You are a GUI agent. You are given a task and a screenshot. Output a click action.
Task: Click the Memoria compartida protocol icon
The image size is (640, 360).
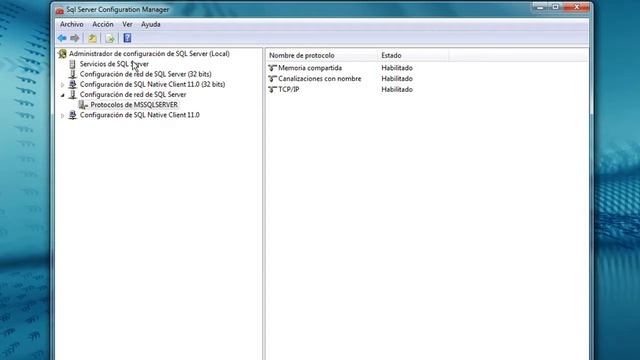pyautogui.click(x=273, y=68)
